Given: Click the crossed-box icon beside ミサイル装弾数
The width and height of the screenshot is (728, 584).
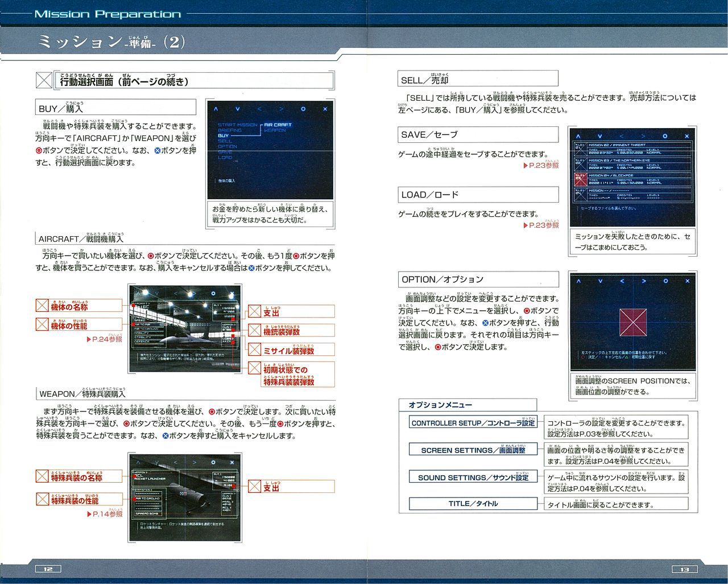Looking at the screenshot, I should 254,349.
